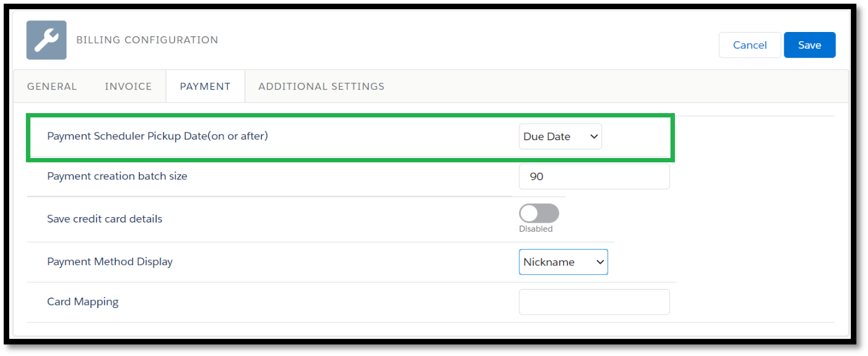Screen dimensions: 868x356
Task: Focus the empty Card Mapping input field
Action: pos(594,302)
